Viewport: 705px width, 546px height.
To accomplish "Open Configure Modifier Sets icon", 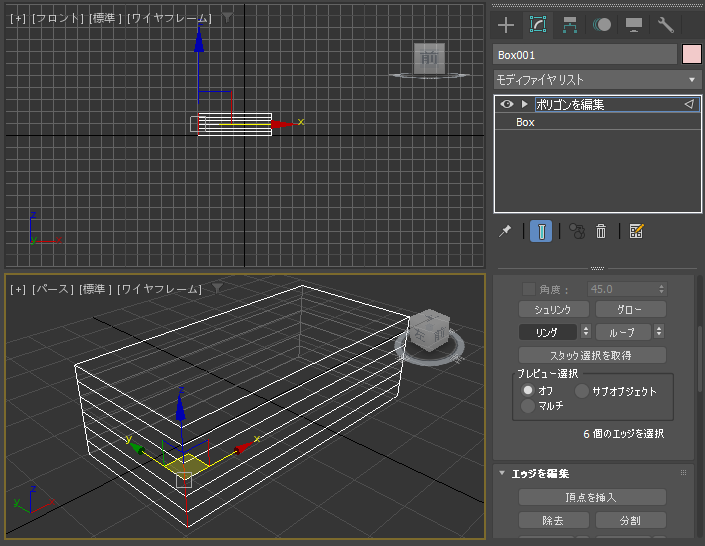I will click(636, 231).
